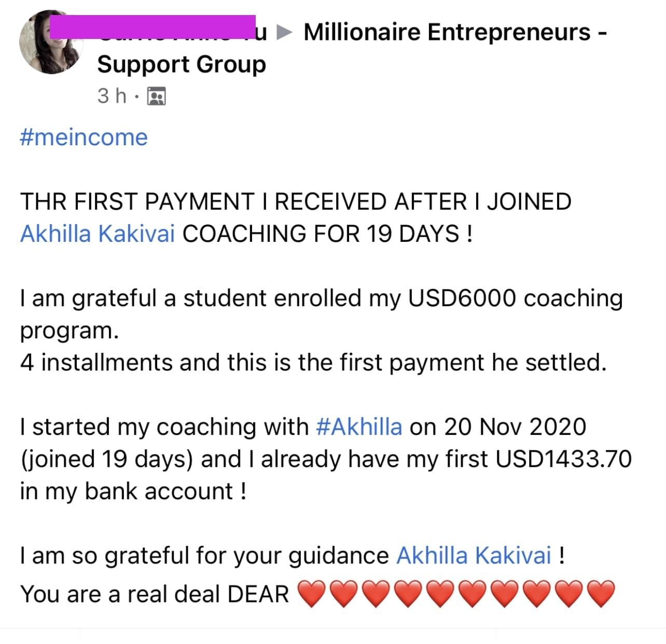Click the group audience icon beside 3 h

click(157, 97)
